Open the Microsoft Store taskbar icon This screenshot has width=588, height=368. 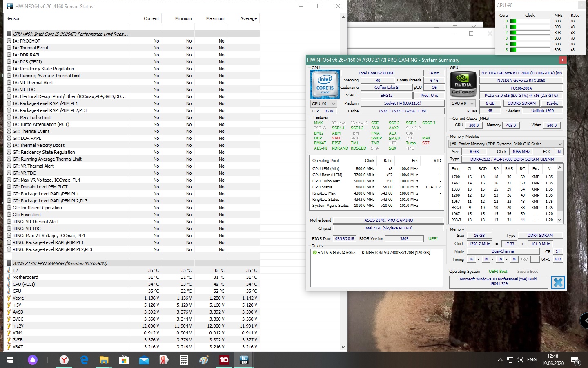point(124,360)
